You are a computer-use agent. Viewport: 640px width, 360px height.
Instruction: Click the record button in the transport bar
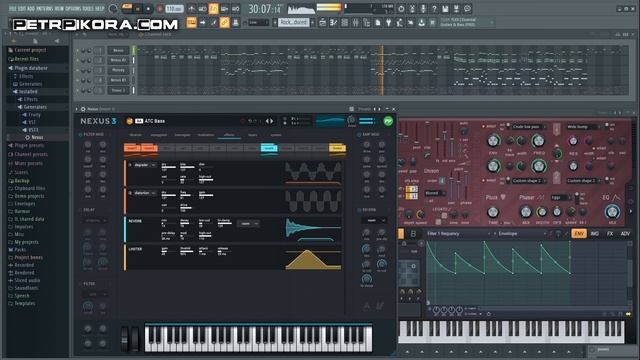click(x=160, y=9)
